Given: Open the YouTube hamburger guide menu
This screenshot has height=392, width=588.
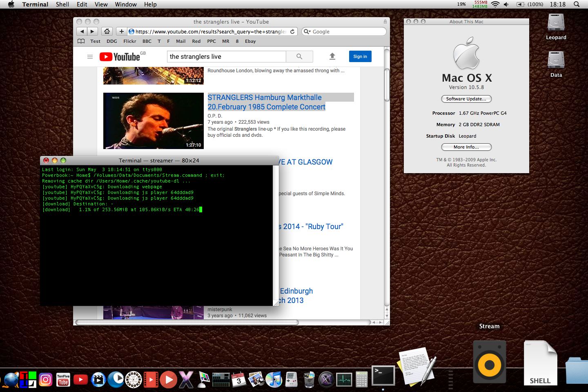Looking at the screenshot, I should [90, 57].
